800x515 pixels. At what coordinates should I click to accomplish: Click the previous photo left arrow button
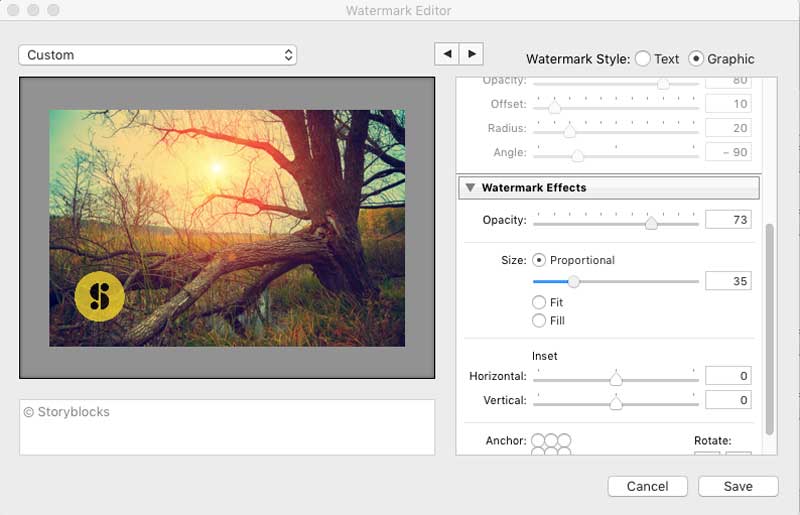pyautogui.click(x=446, y=54)
